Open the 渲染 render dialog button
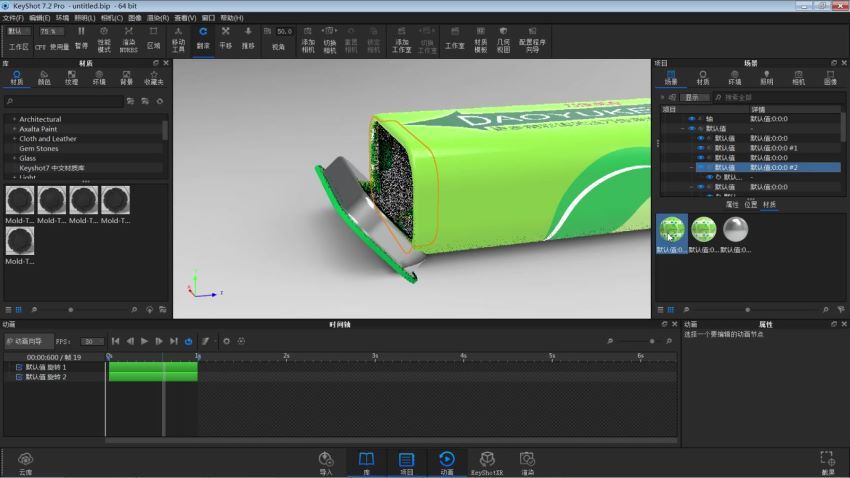850x478 pixels. [x=527, y=464]
